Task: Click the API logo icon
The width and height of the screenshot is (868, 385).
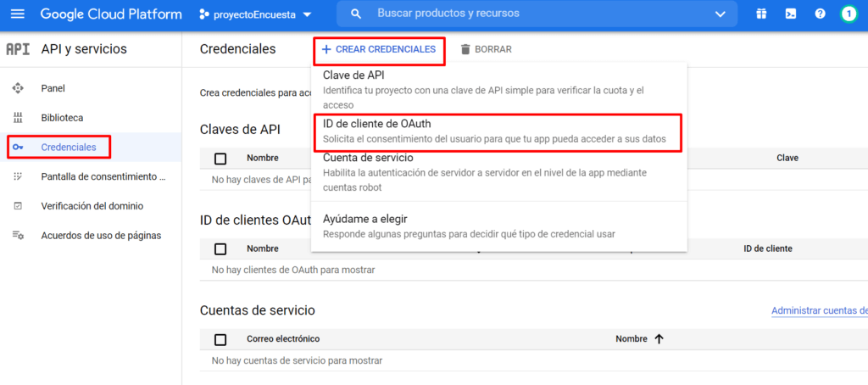Action: [x=18, y=49]
